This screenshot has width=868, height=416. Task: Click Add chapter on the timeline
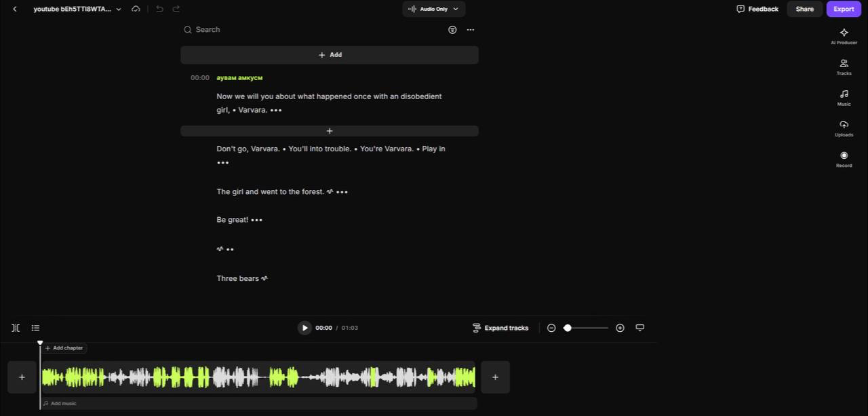point(64,348)
